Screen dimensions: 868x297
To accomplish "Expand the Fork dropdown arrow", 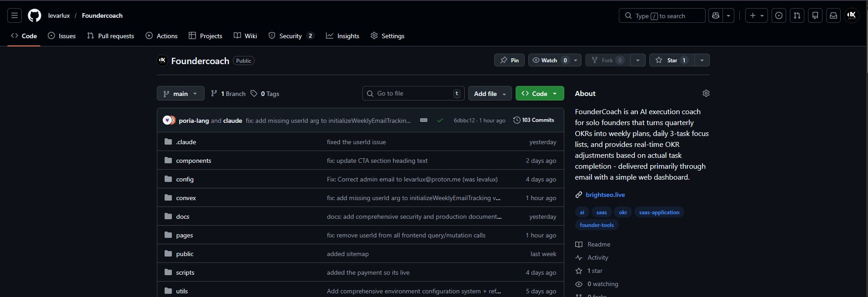I will (638, 60).
